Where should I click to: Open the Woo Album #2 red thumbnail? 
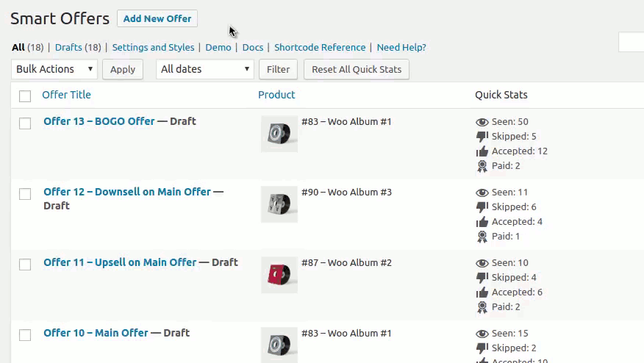tap(279, 275)
